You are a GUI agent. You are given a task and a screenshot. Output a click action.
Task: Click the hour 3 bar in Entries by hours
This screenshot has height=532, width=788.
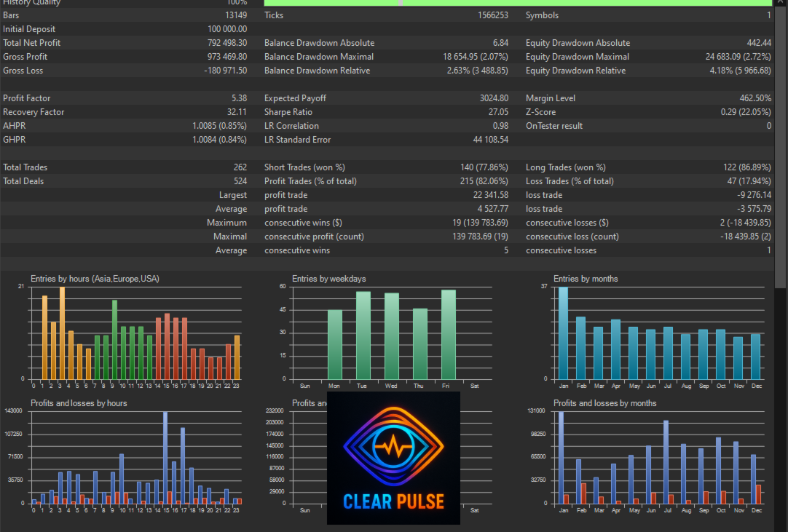pos(62,333)
